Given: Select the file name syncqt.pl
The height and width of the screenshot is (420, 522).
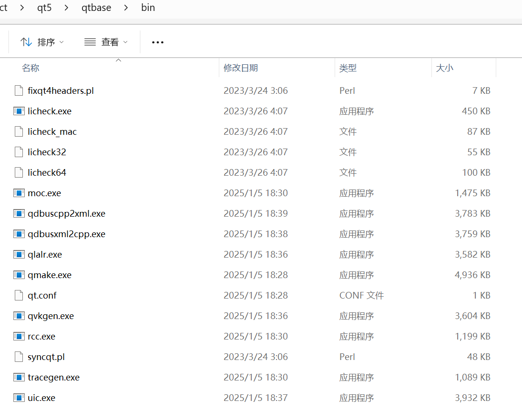Looking at the screenshot, I should coord(46,357).
